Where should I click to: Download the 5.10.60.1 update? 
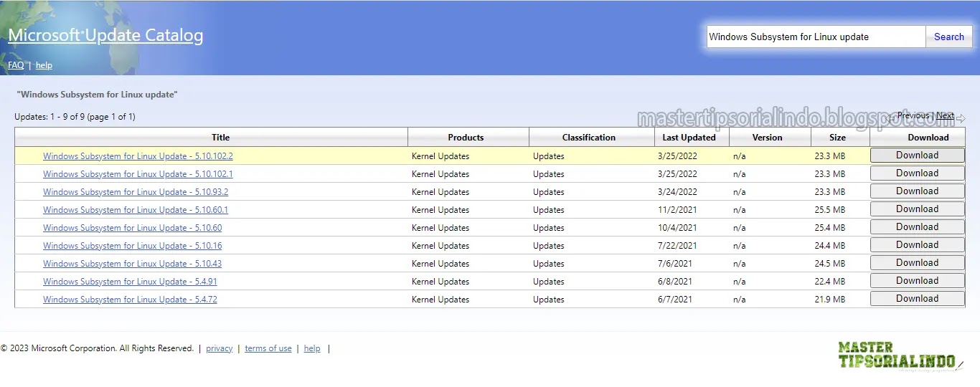coord(917,209)
